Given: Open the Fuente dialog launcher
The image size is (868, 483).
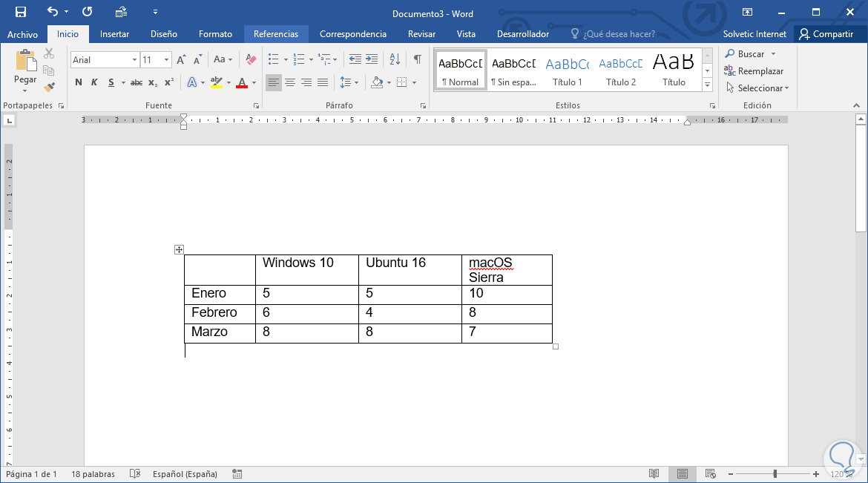Looking at the screenshot, I should [256, 106].
